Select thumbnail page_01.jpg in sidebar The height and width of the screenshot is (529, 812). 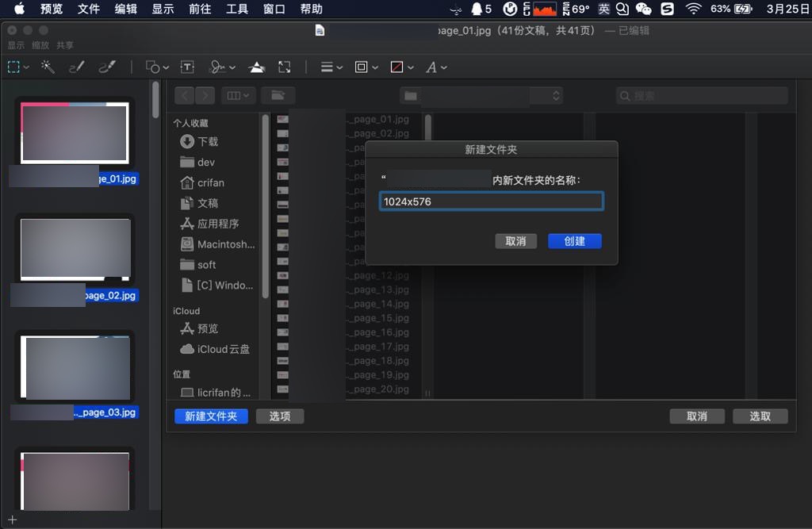click(75, 133)
